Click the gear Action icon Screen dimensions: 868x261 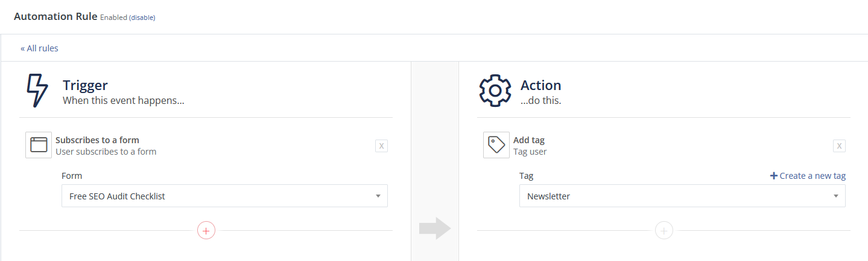tap(495, 91)
